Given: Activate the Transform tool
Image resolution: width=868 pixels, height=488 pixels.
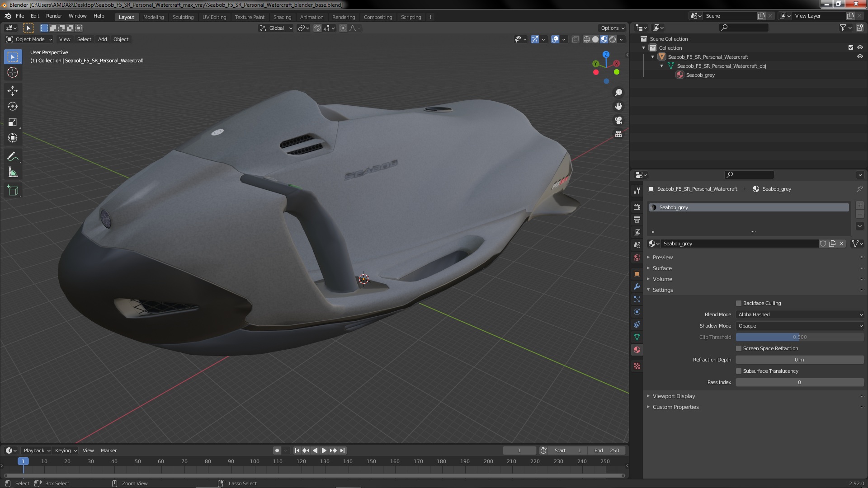Looking at the screenshot, I should [13, 138].
